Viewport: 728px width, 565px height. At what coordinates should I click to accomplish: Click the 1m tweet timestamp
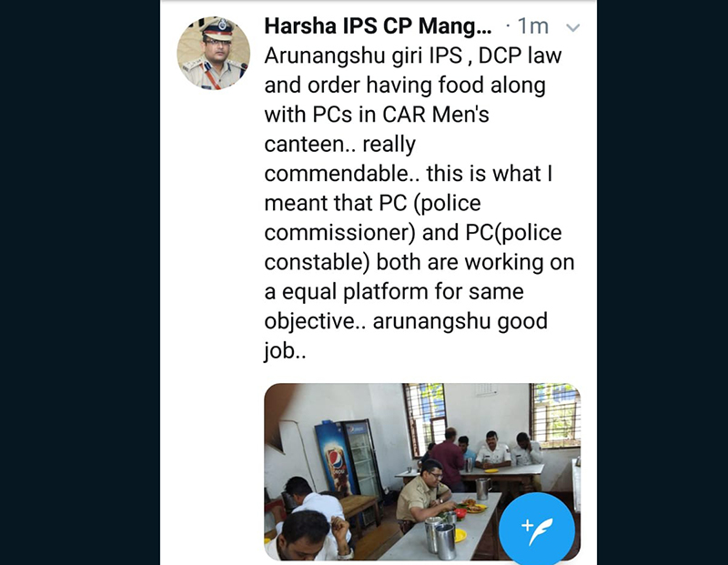[533, 28]
